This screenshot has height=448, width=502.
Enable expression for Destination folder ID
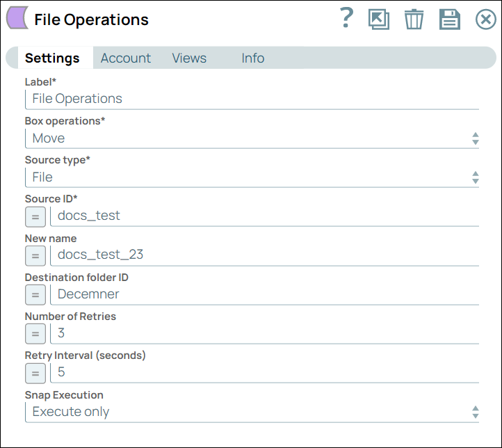(x=35, y=294)
